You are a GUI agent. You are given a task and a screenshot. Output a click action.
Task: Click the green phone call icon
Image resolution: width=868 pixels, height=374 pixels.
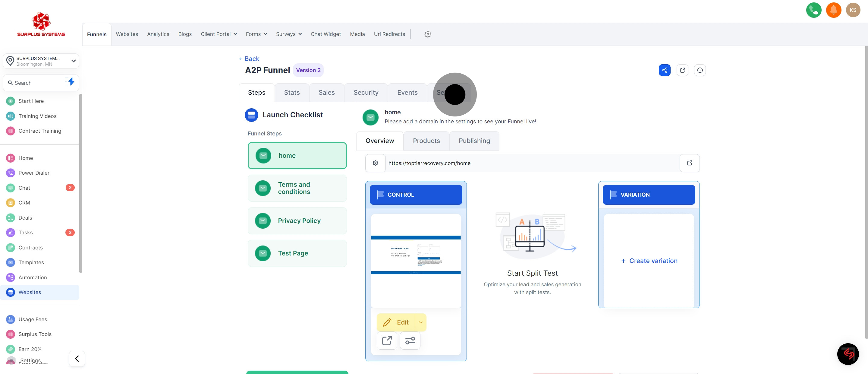[813, 10]
